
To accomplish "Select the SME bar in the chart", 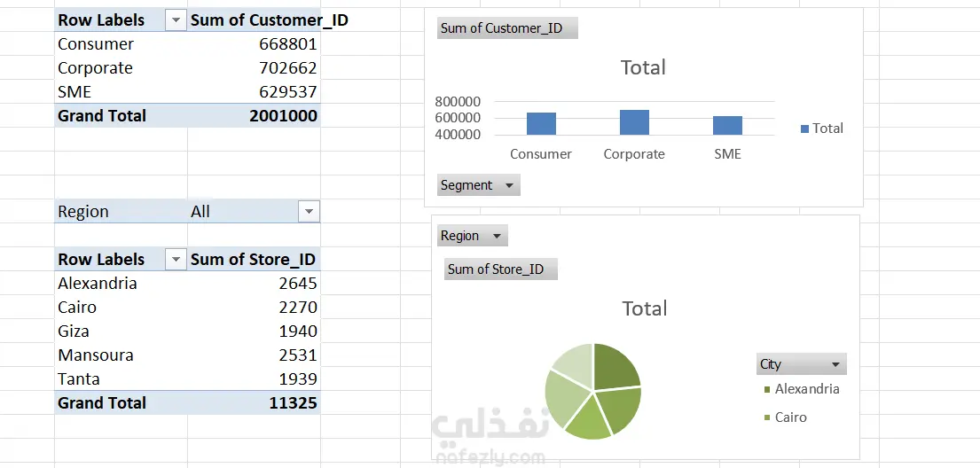I will [727, 126].
